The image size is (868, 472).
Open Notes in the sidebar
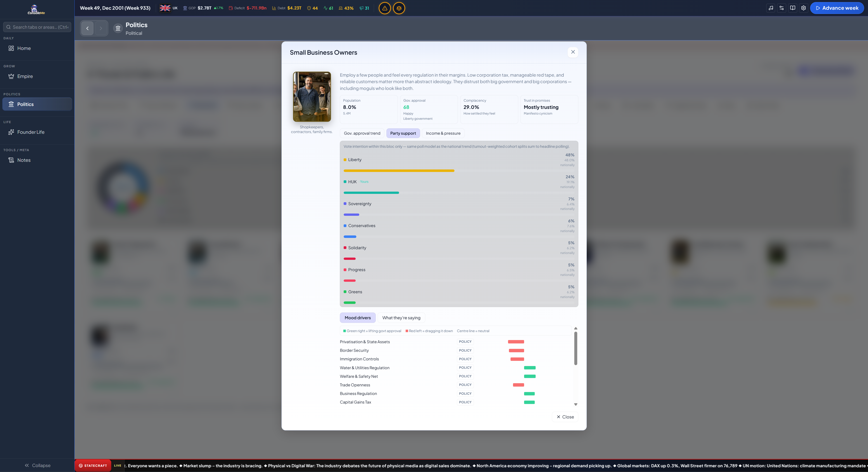point(37,160)
